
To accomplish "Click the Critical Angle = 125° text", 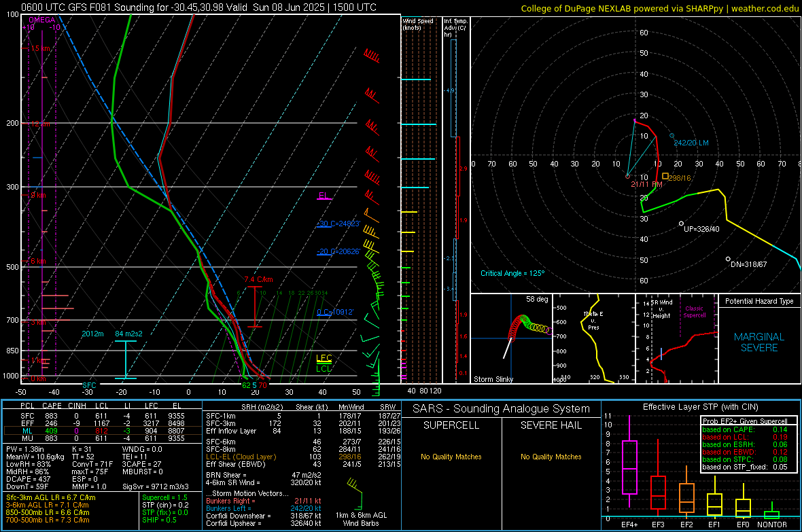I will click(x=512, y=274).
